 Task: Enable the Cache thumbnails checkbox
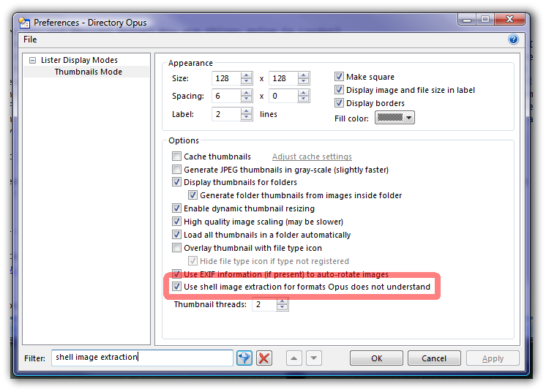click(177, 157)
